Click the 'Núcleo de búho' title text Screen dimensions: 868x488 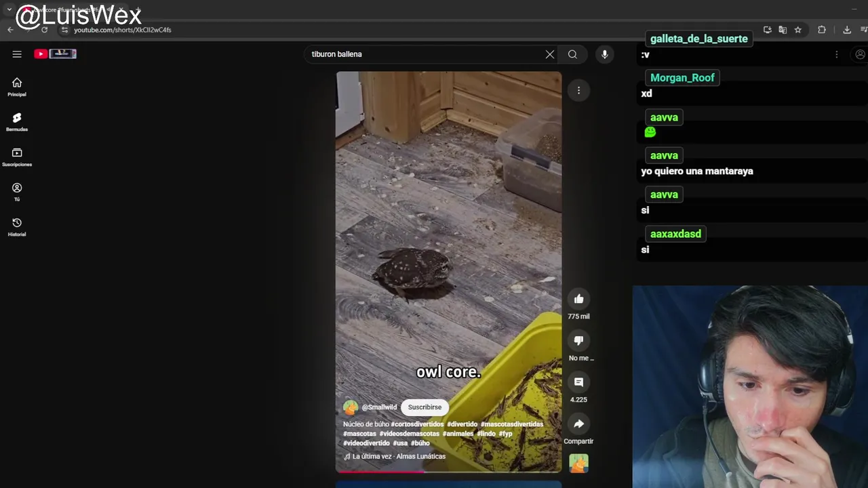(x=366, y=424)
